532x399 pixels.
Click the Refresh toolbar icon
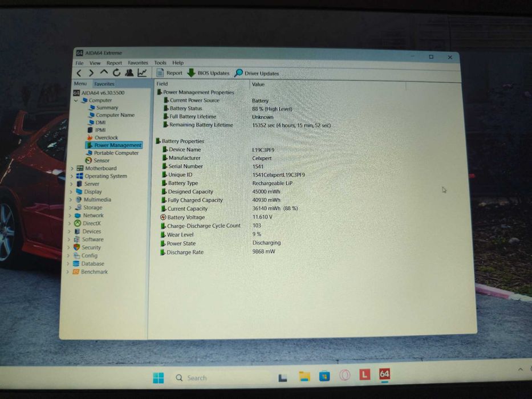pyautogui.click(x=116, y=72)
